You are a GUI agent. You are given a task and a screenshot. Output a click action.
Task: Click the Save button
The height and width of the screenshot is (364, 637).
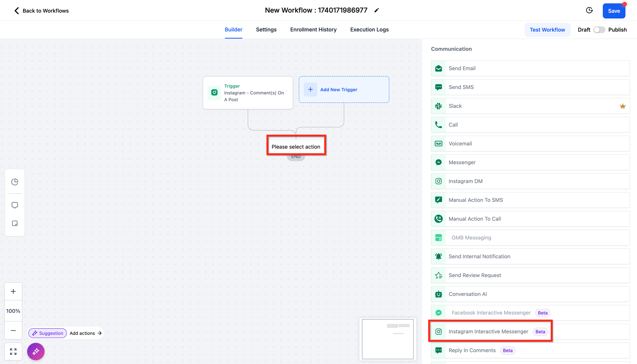pos(614,11)
